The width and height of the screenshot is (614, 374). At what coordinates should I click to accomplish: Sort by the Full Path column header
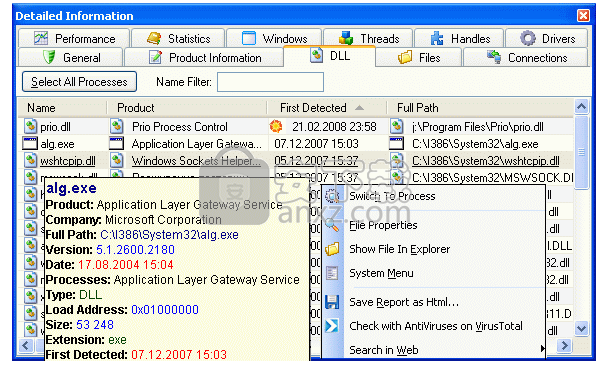(x=480, y=108)
